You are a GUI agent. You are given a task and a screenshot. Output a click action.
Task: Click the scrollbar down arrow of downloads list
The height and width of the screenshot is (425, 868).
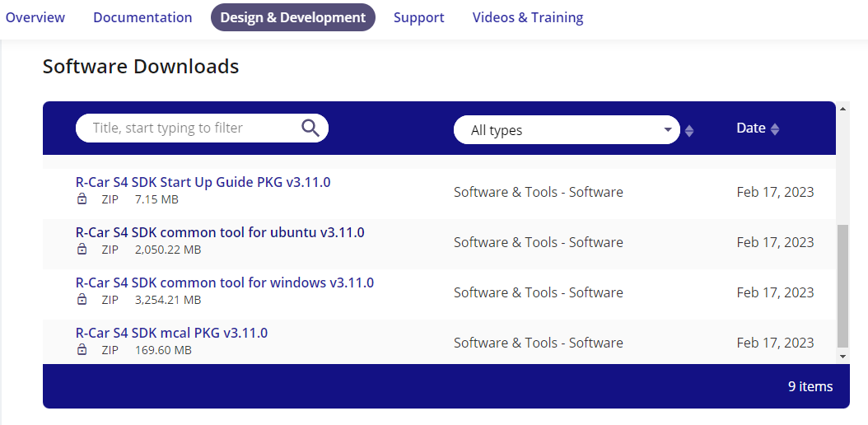pyautogui.click(x=842, y=357)
